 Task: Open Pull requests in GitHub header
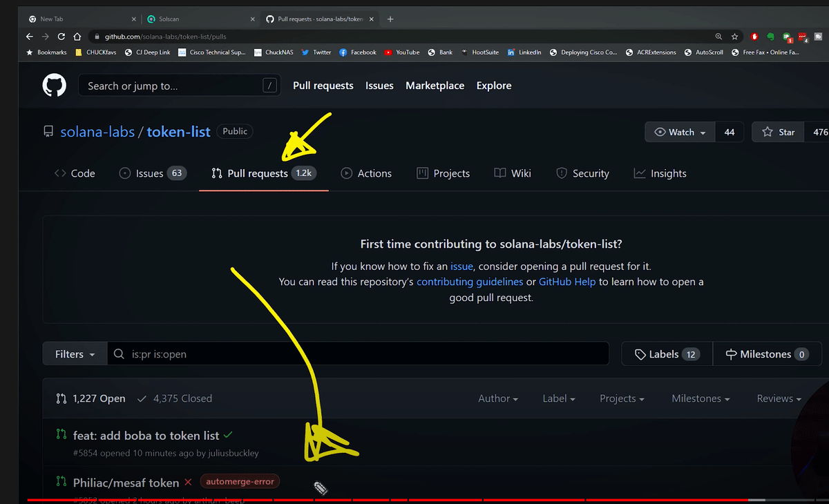coord(323,86)
